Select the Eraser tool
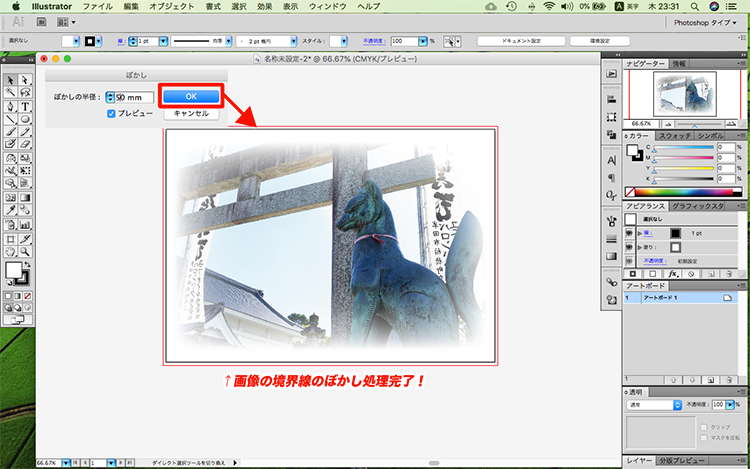Image resolution: width=750 pixels, height=469 pixels. click(24, 144)
